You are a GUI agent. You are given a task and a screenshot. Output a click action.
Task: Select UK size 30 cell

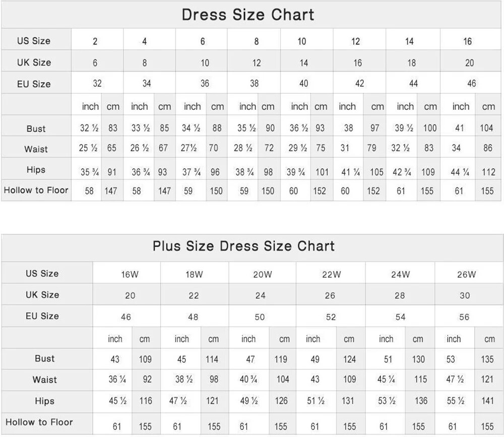(x=464, y=296)
